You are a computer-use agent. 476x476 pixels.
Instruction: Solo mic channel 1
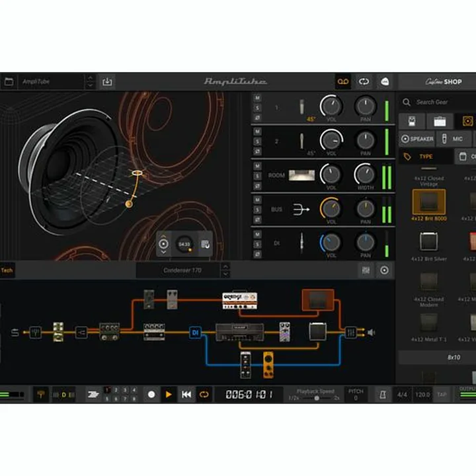[257, 108]
